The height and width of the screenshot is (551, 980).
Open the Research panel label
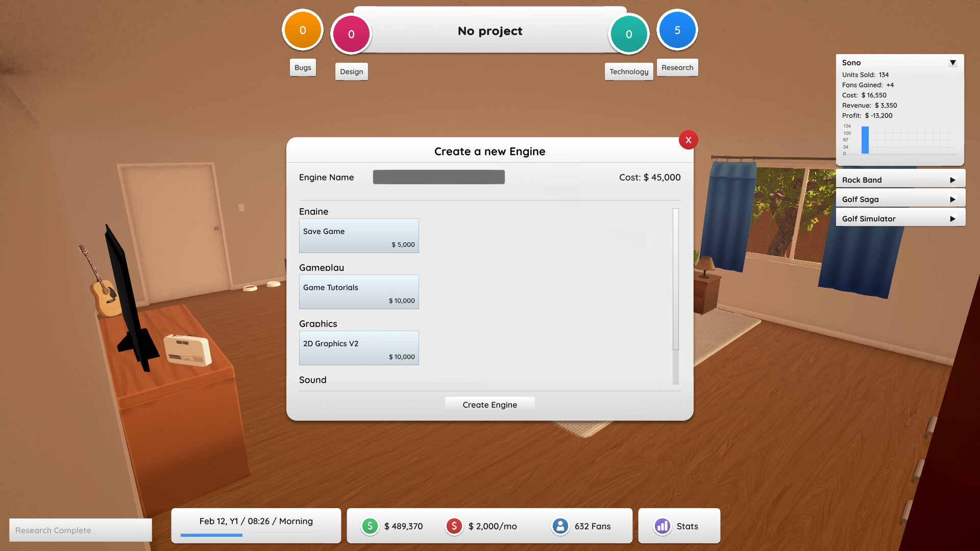(677, 67)
